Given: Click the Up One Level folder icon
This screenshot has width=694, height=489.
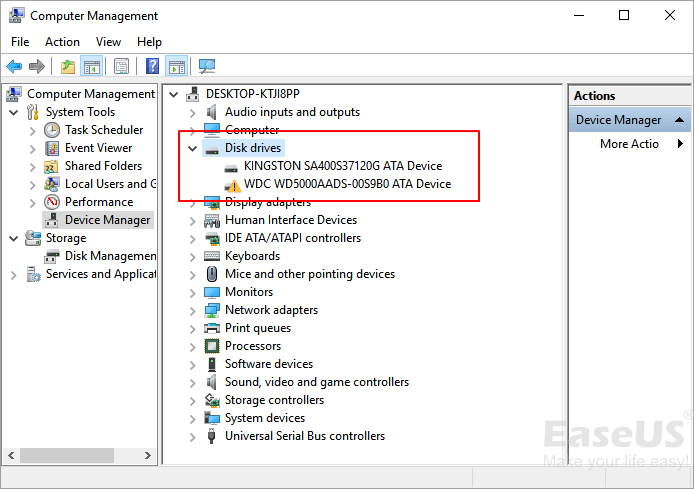Looking at the screenshot, I should (67, 67).
